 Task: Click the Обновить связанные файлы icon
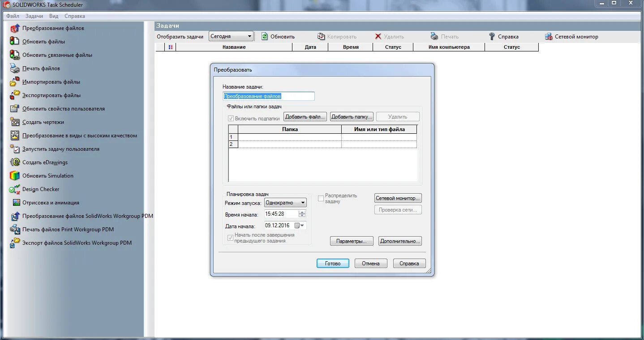pyautogui.click(x=15, y=55)
